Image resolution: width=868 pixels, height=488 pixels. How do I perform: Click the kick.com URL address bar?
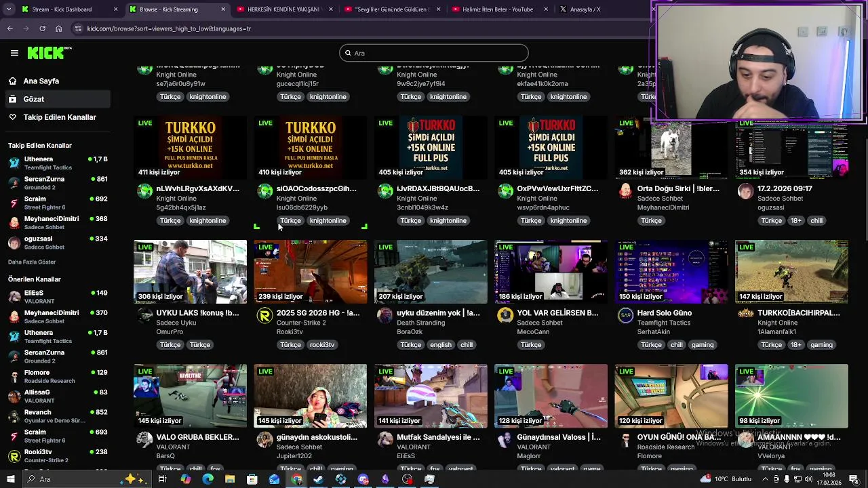[x=169, y=28]
